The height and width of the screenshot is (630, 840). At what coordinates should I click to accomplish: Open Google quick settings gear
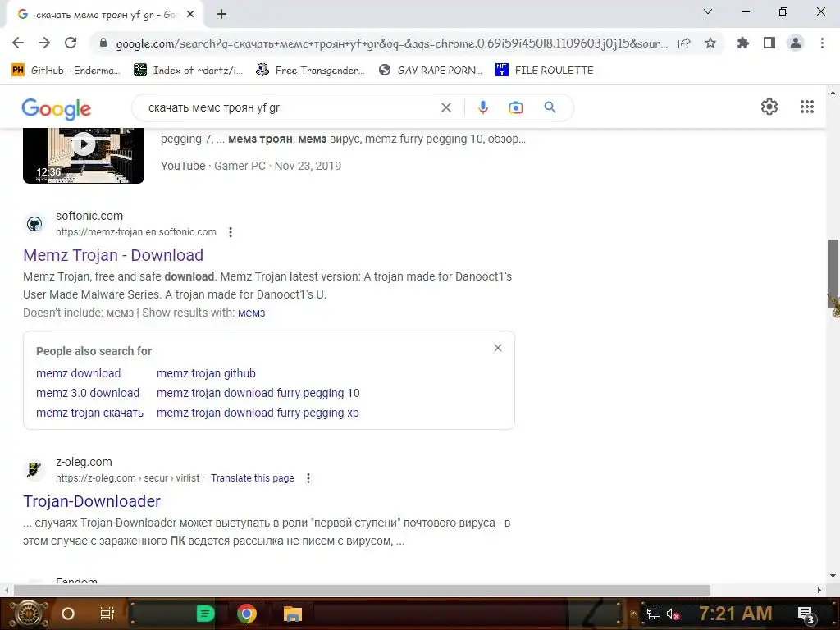(769, 107)
